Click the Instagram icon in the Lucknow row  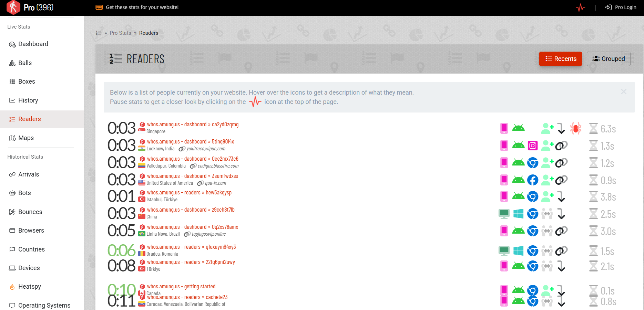[533, 146]
